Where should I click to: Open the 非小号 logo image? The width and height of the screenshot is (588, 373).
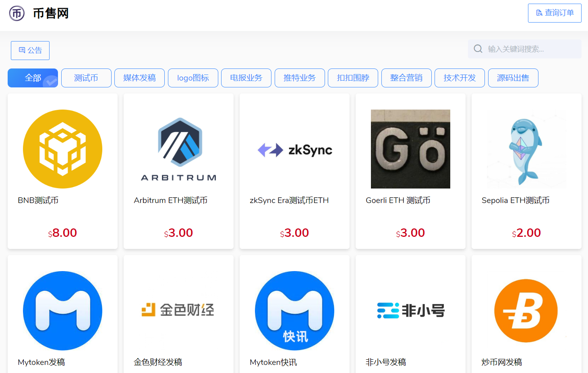coord(410,311)
